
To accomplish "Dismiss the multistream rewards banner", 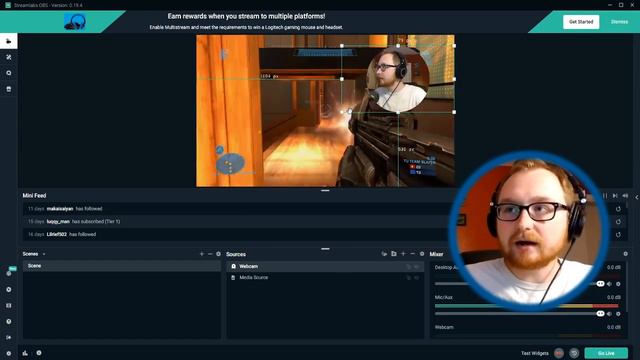I will pos(619,22).
